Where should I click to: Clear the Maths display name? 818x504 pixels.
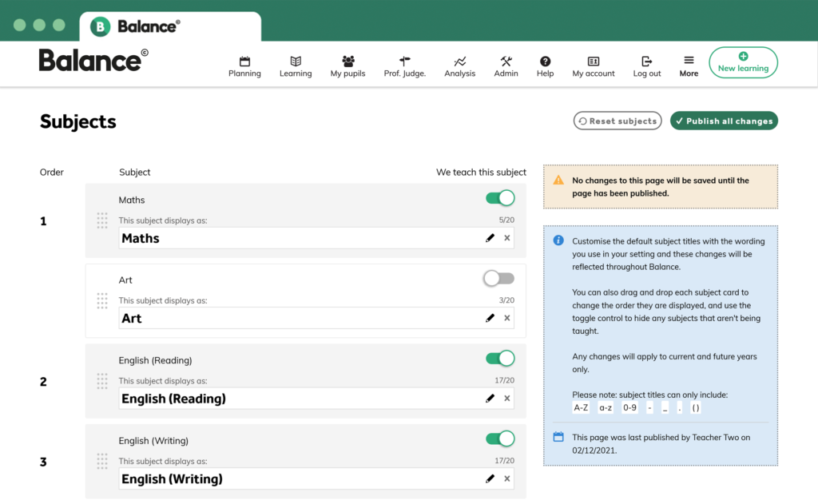[x=507, y=238]
